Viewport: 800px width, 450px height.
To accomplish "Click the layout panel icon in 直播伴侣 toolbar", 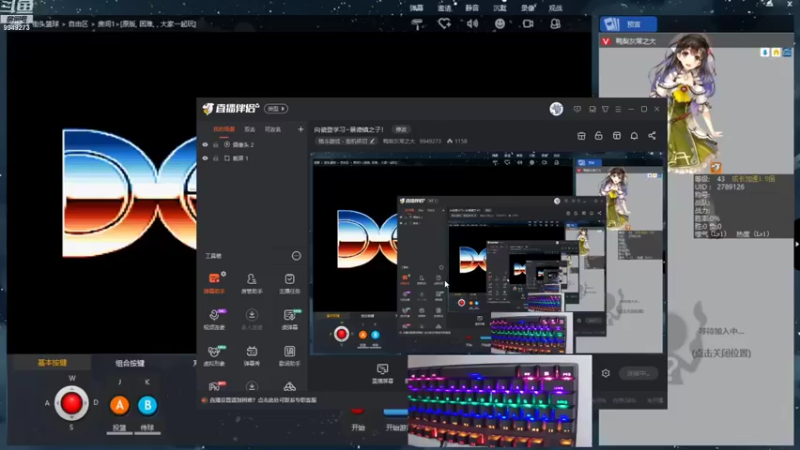I will [x=617, y=136].
